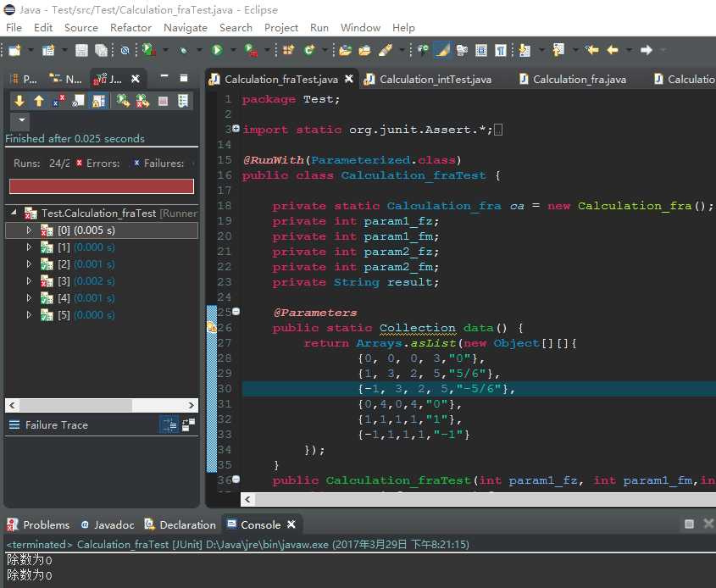Open JUnit view menu dropdown arrow
Image resolution: width=716 pixels, height=588 pixels.
19,121
